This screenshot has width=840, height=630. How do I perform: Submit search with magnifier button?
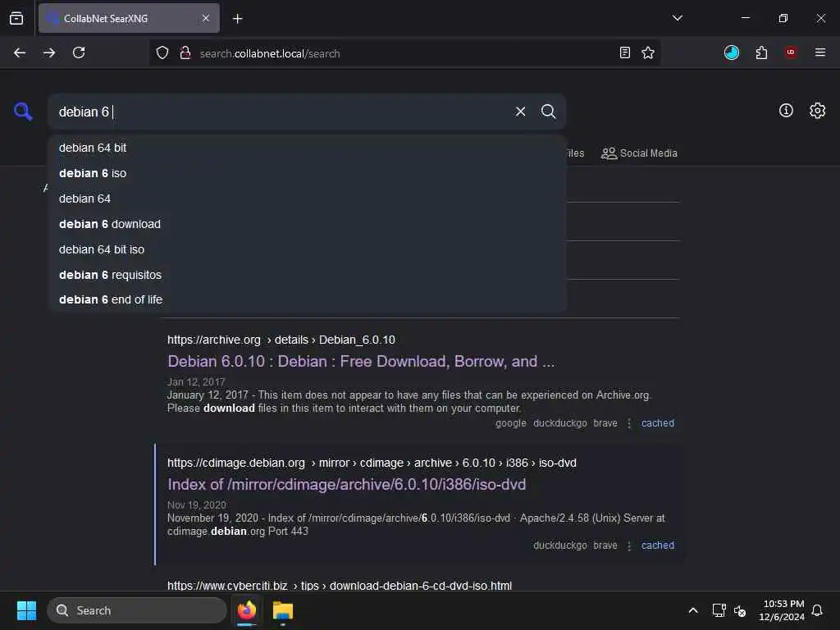coord(548,112)
